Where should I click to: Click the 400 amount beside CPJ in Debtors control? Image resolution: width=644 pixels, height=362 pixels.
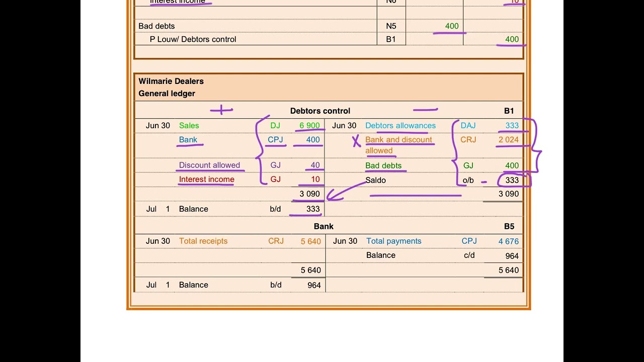coord(313,140)
